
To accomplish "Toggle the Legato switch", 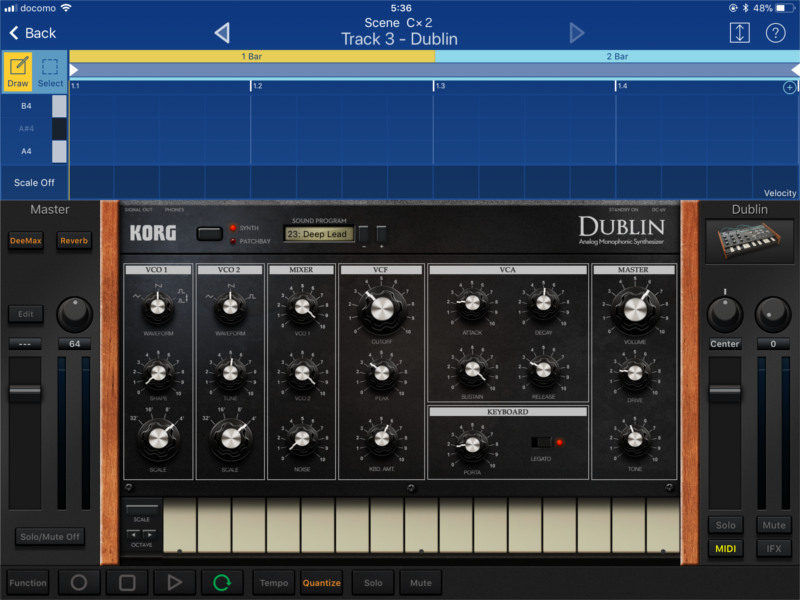I will (x=541, y=442).
